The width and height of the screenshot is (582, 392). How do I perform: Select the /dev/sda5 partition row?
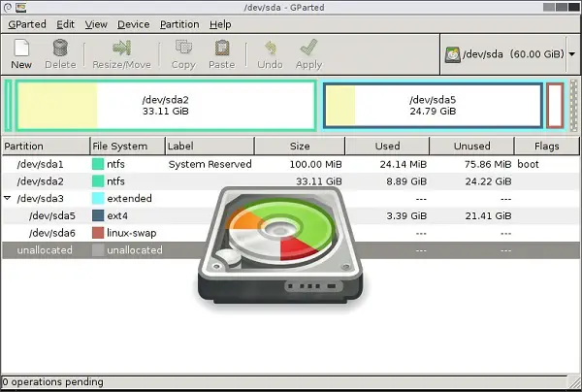click(x=291, y=215)
